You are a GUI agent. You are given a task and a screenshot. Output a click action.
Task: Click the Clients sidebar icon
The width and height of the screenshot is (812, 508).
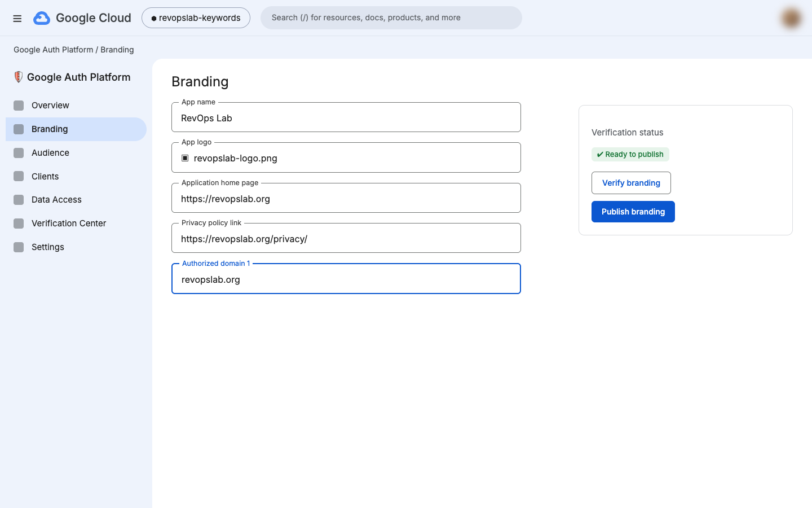pos(19,177)
